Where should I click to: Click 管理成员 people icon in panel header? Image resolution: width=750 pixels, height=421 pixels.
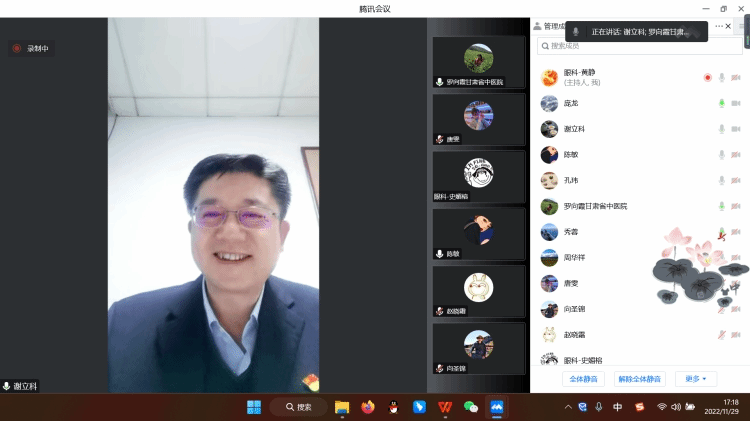click(x=537, y=26)
